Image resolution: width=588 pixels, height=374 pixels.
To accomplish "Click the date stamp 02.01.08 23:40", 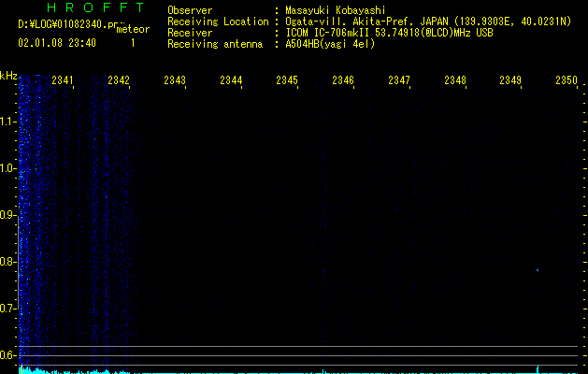I will point(57,43).
